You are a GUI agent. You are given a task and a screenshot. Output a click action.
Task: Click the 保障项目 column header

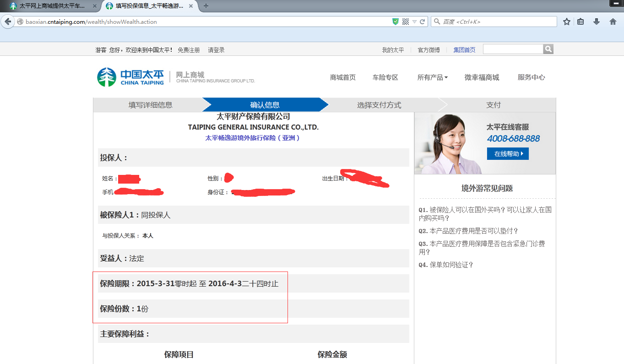(179, 355)
